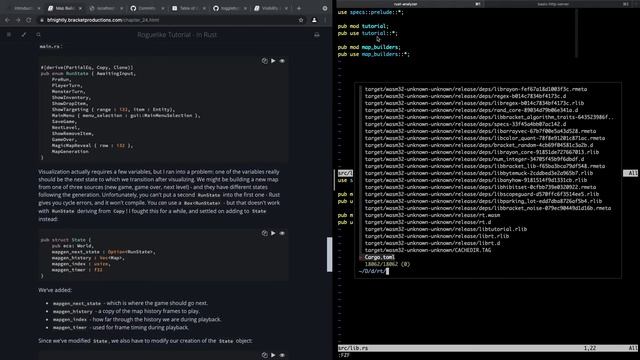This screenshot has width=640, height=360.
Task: Close the Map Building browser tab
Action: (x=80, y=8)
